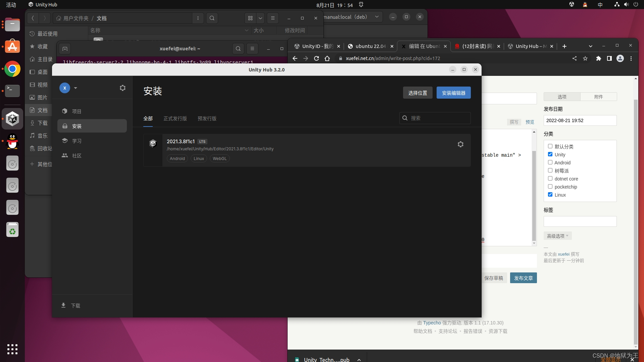The height and width of the screenshot is (362, 644).
Task: Click the search icon in the Files toolbar
Action: point(212,18)
